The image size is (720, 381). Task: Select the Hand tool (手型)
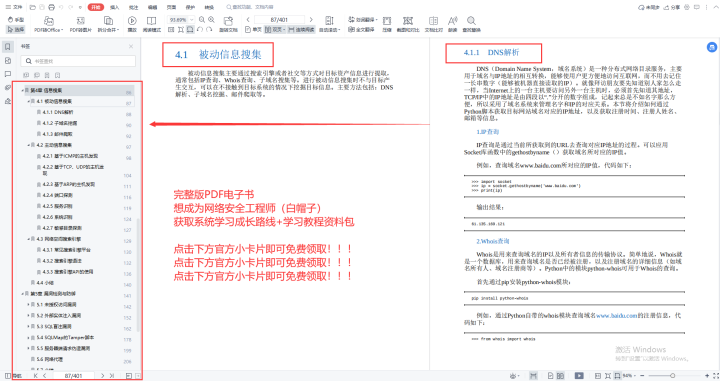[16, 20]
